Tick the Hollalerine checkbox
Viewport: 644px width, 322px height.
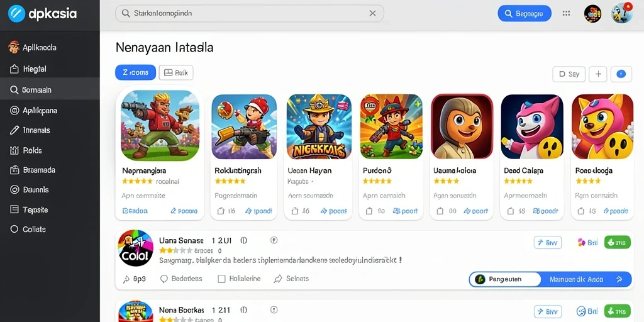click(x=221, y=279)
